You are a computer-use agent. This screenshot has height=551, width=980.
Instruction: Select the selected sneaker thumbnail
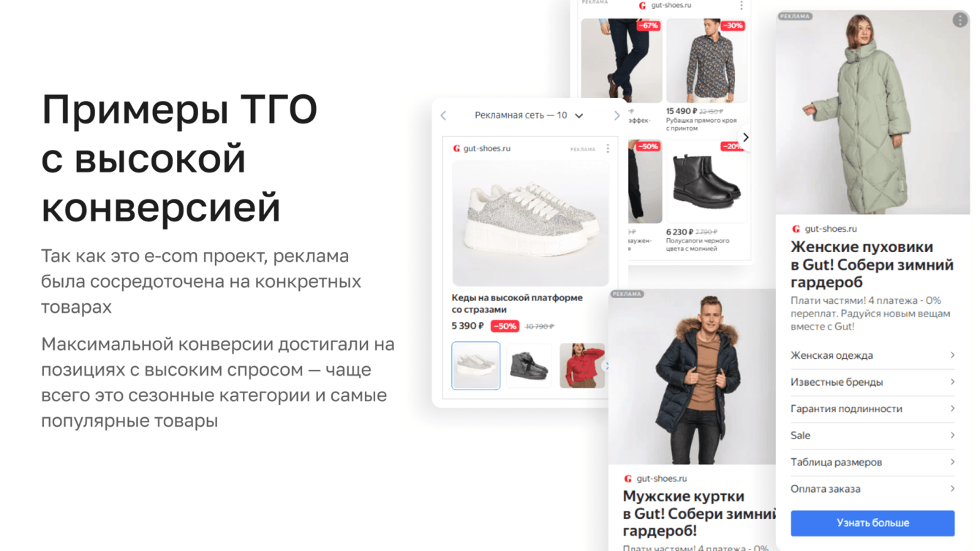(476, 365)
